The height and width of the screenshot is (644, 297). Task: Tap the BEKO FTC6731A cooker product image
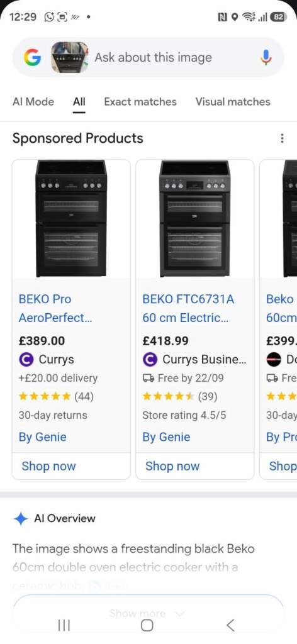click(x=194, y=218)
